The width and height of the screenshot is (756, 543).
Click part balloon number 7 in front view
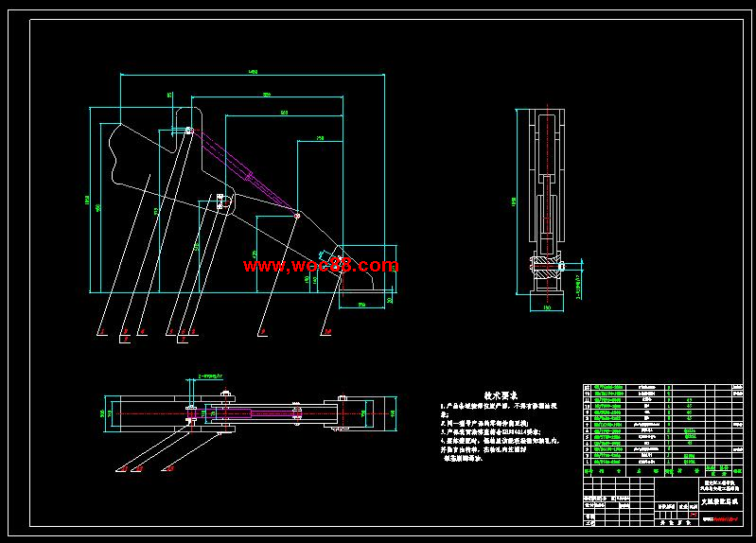[x=184, y=340]
